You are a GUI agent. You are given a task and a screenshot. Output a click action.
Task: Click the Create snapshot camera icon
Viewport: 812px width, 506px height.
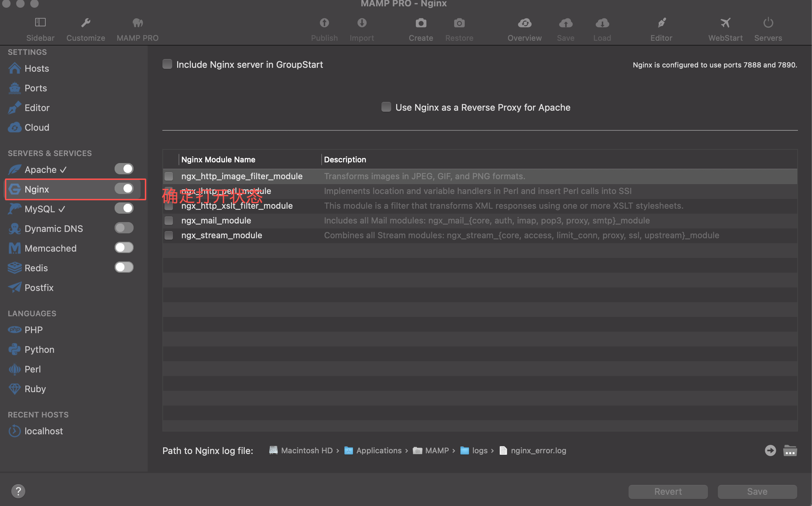tap(421, 23)
